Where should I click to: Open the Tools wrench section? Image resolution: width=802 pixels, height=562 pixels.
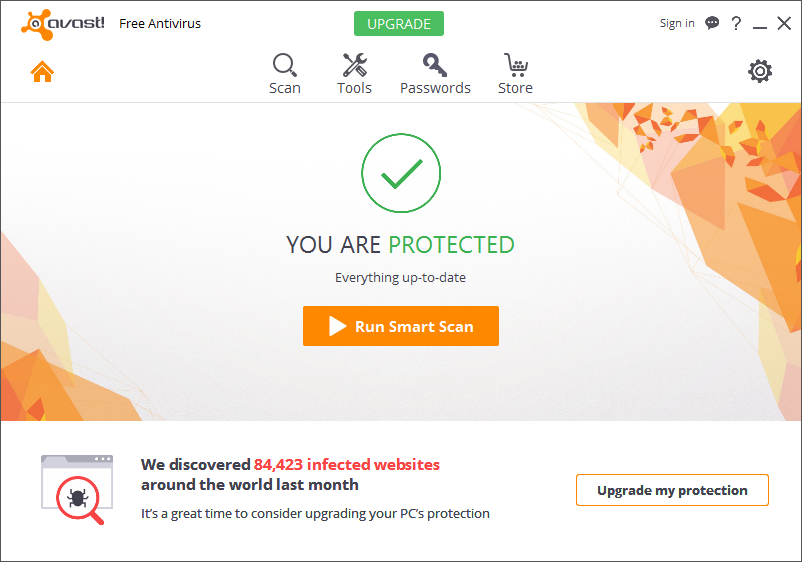pos(354,73)
